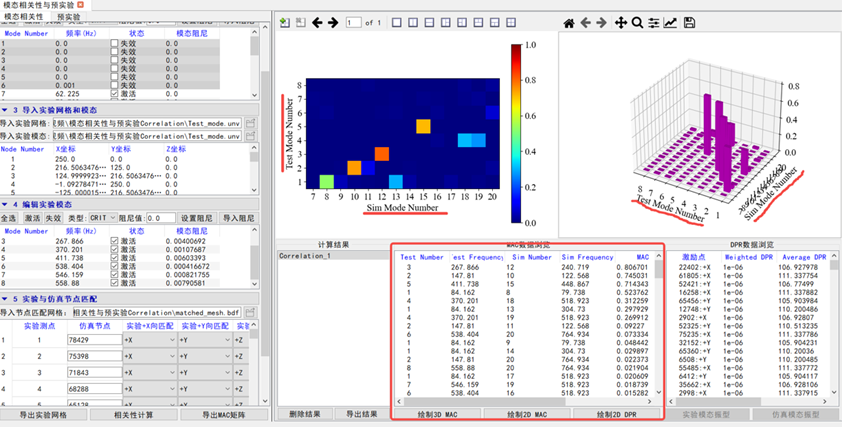Click the 删除结果 button
This screenshot has width=842, height=427.
[x=304, y=414]
